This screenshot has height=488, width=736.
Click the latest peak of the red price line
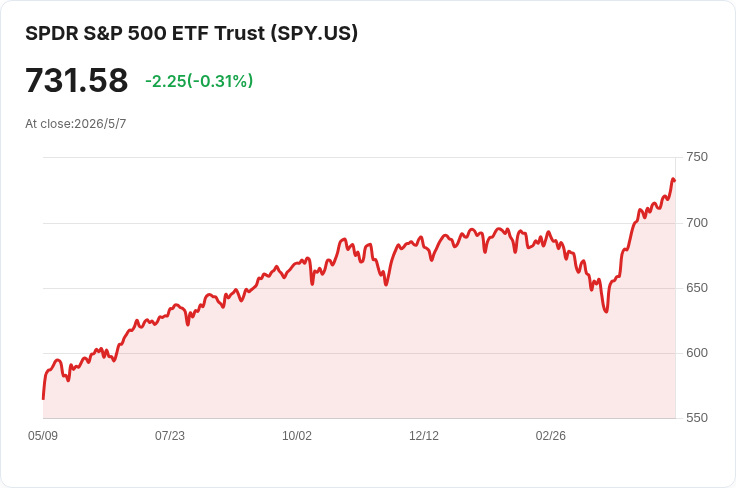tap(673, 179)
